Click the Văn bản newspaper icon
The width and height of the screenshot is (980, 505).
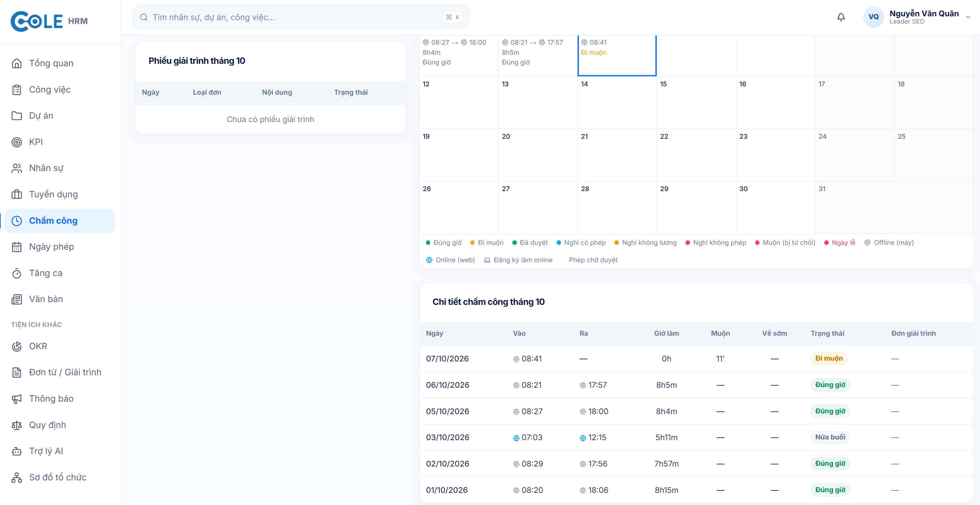point(17,299)
